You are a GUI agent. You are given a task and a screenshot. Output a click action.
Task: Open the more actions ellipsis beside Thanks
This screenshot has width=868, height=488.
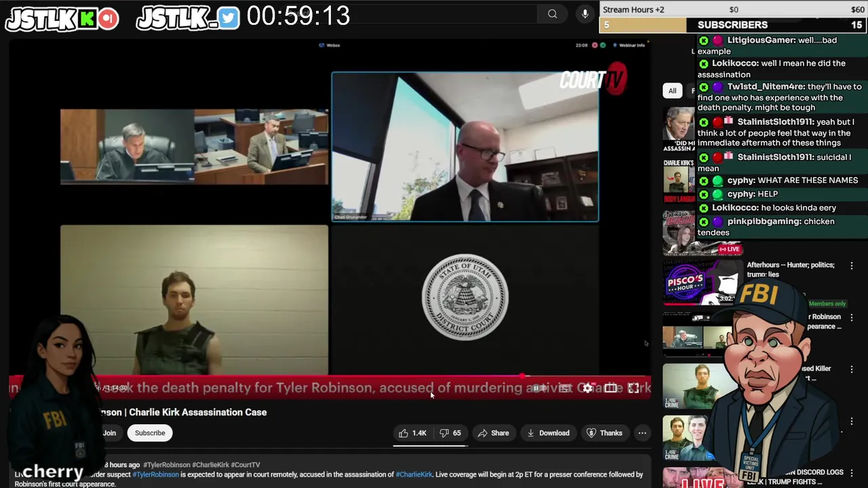pos(642,433)
